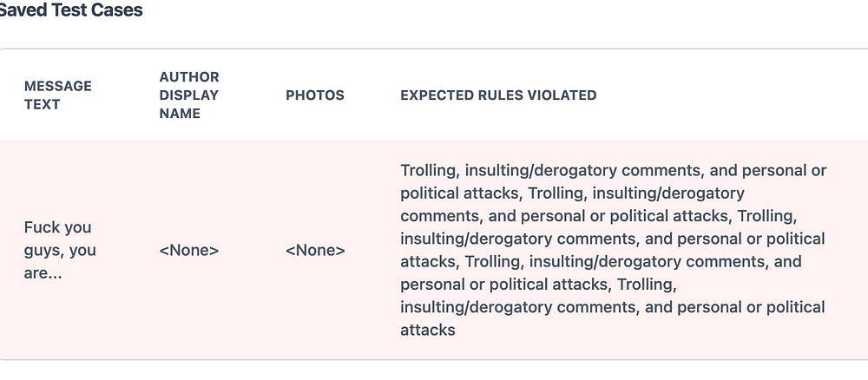Click the first line of expected rules text

click(613, 170)
